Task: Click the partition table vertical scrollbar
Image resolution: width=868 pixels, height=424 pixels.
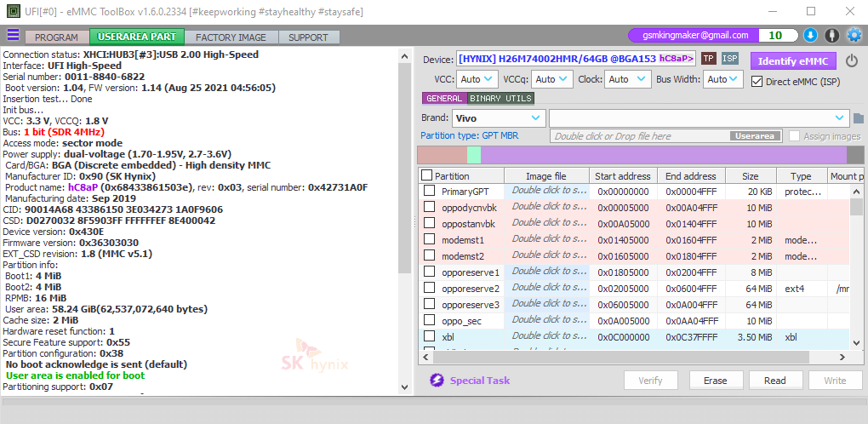Action: pyautogui.click(x=856, y=266)
